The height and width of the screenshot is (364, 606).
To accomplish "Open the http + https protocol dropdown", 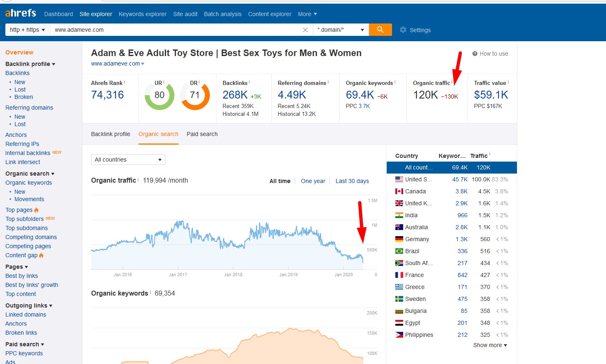I will click(x=28, y=30).
